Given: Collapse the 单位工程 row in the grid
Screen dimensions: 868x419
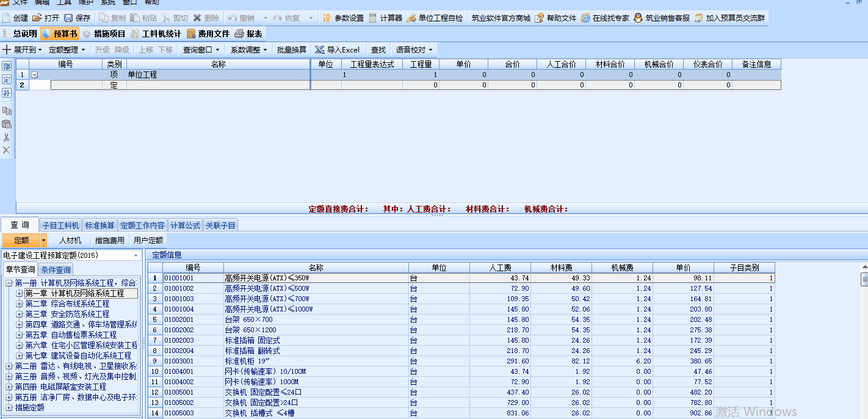Looking at the screenshot, I should pos(34,75).
